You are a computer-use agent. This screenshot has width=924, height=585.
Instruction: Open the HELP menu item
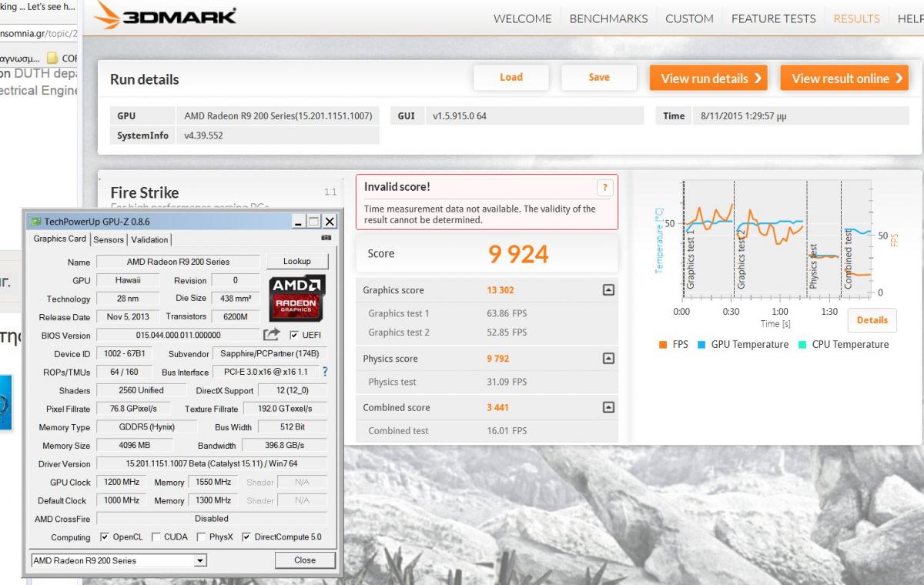[x=910, y=18]
